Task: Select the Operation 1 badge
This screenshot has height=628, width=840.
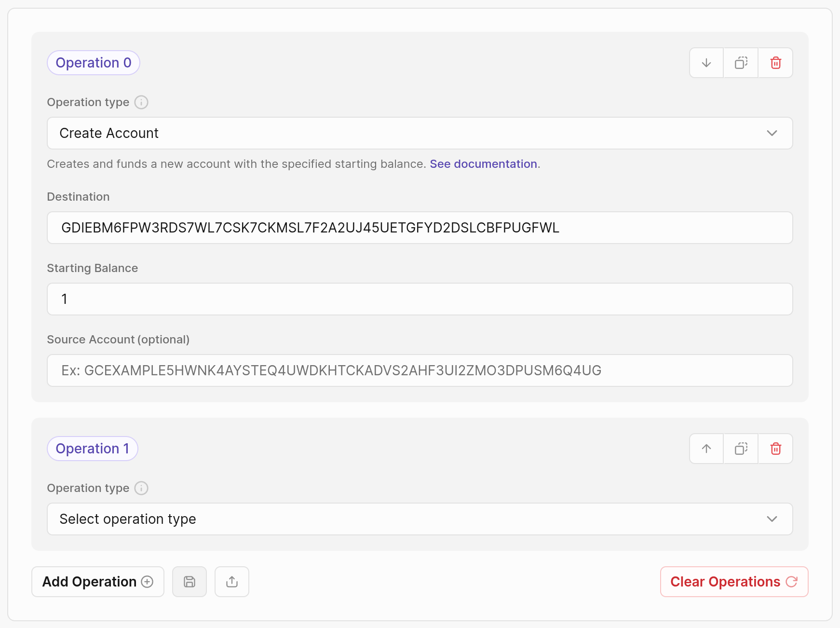Action: (92, 449)
